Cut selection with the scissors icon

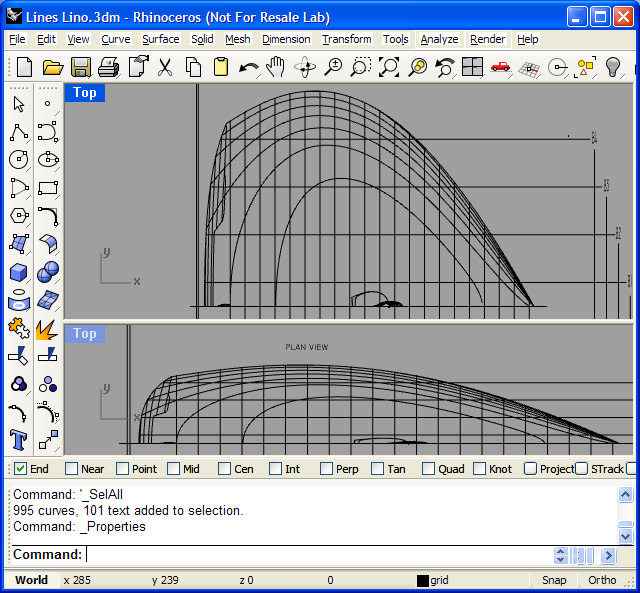pos(165,67)
